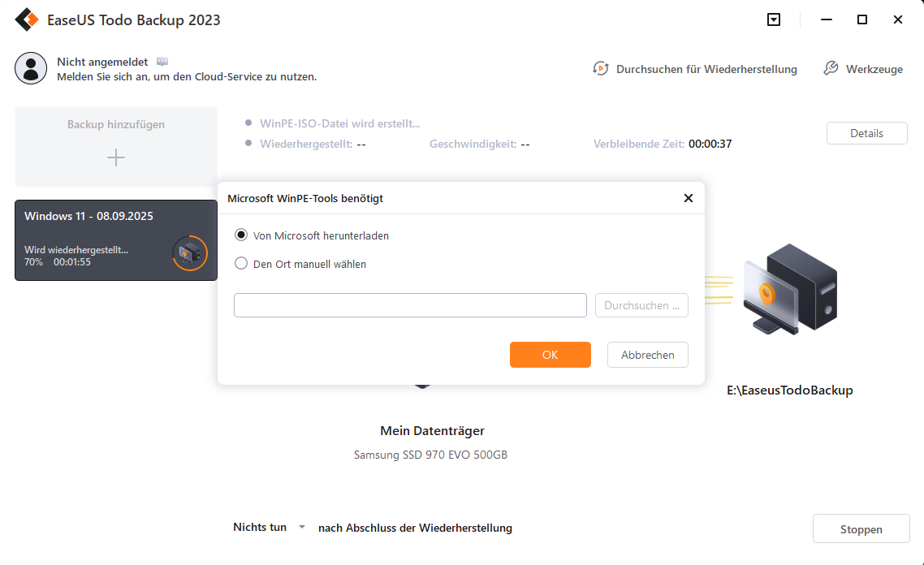
Task: Click the remaining time value 00:00:37
Action: [710, 144]
